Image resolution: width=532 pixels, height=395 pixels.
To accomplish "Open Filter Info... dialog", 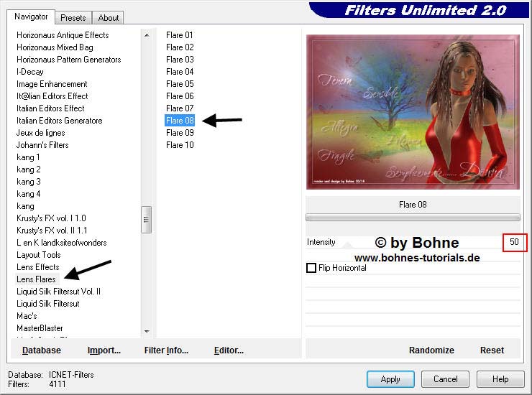I will (166, 350).
